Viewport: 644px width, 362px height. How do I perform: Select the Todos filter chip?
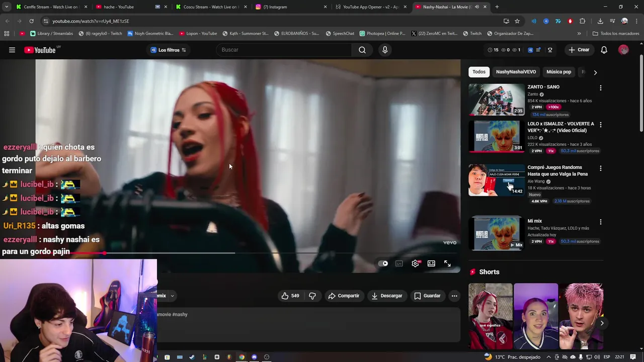[x=479, y=72]
